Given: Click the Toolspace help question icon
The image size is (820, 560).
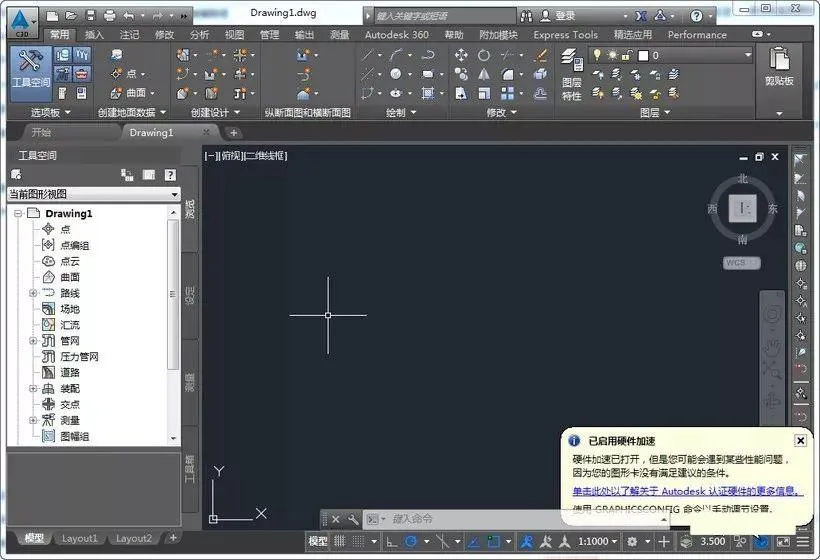Looking at the screenshot, I should (x=170, y=175).
